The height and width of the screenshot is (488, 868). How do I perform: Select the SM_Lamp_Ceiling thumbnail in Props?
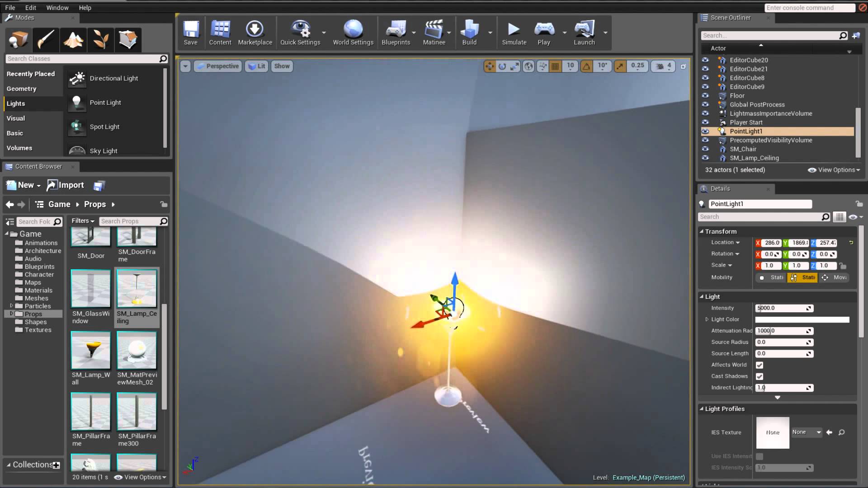(137, 288)
